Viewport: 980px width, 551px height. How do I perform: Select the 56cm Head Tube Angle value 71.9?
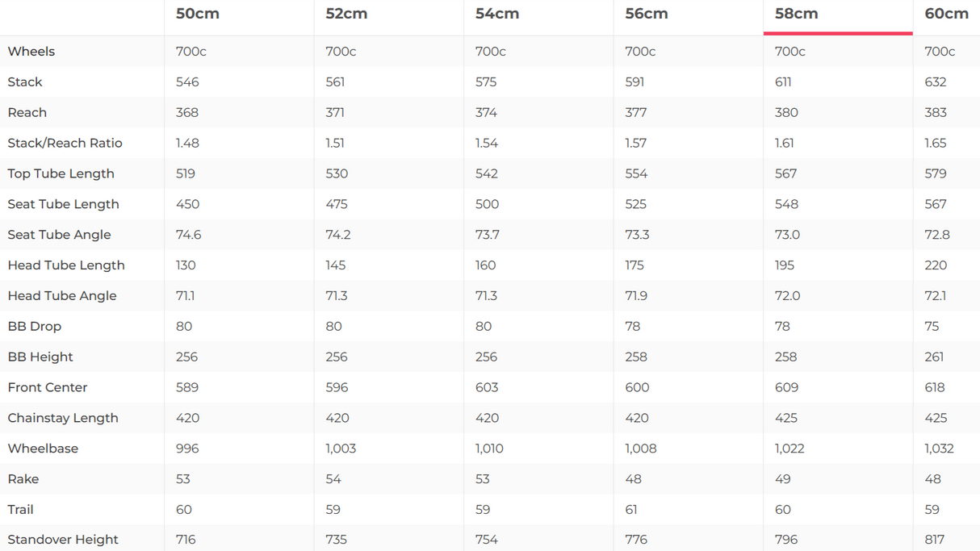click(x=637, y=296)
